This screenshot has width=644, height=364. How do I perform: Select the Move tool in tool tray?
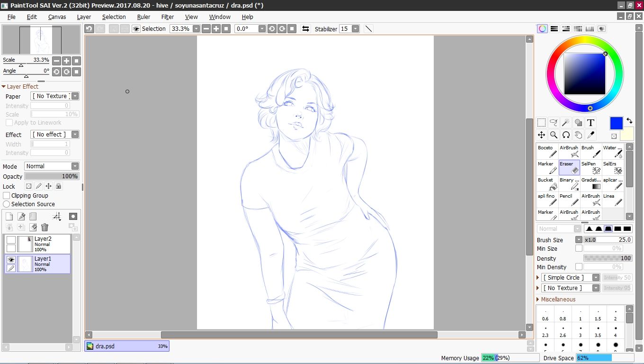coord(542,135)
